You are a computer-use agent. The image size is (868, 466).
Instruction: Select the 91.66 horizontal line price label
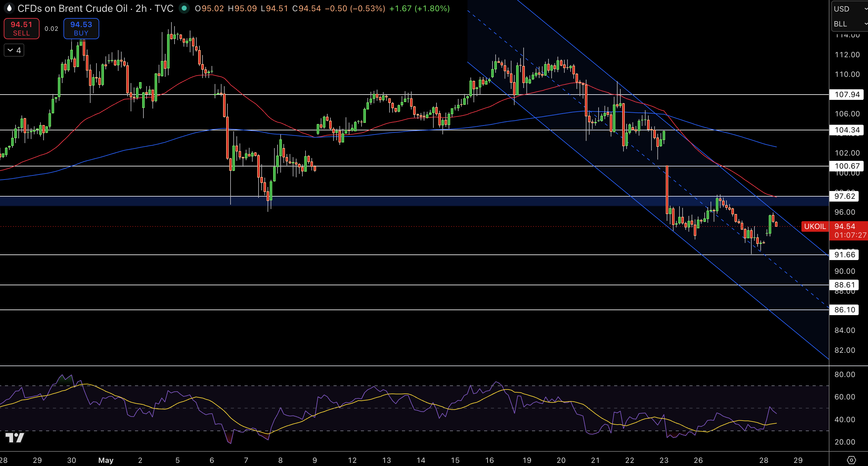click(x=844, y=254)
